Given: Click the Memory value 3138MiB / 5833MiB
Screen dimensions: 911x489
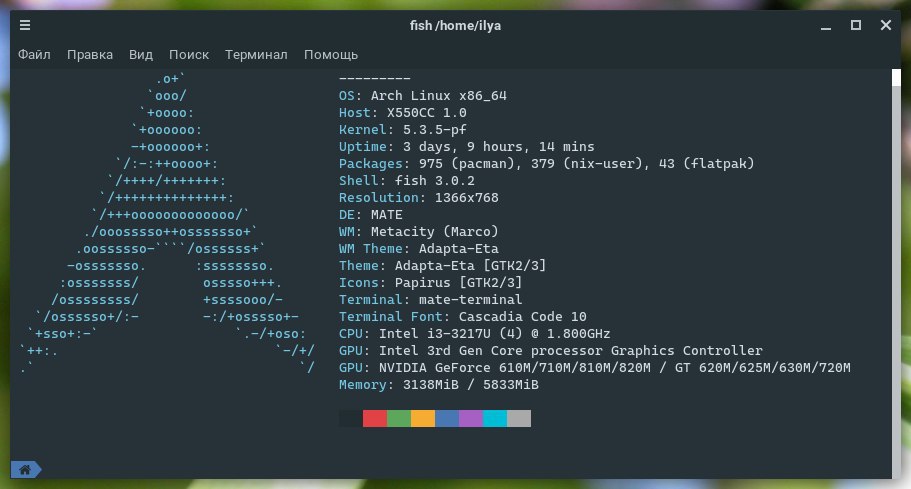Looking at the screenshot, I should (x=471, y=384).
